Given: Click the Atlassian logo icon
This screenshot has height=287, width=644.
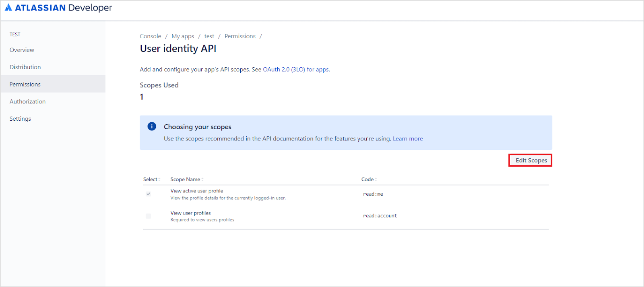Looking at the screenshot, I should [8, 8].
